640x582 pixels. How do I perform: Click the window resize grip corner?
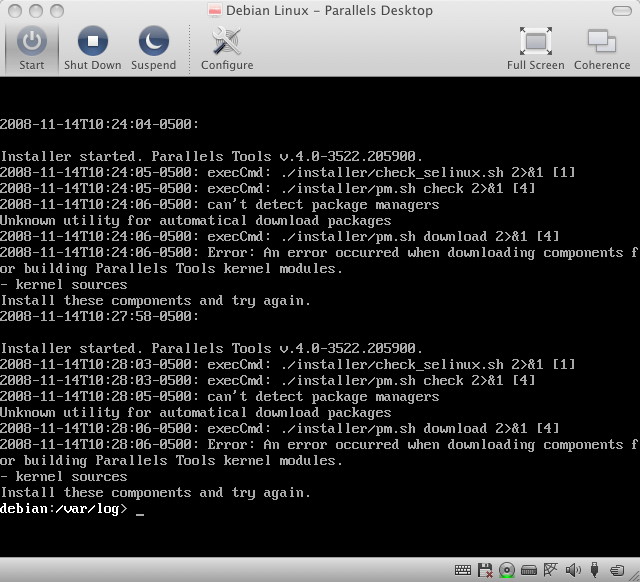pyautogui.click(x=635, y=577)
